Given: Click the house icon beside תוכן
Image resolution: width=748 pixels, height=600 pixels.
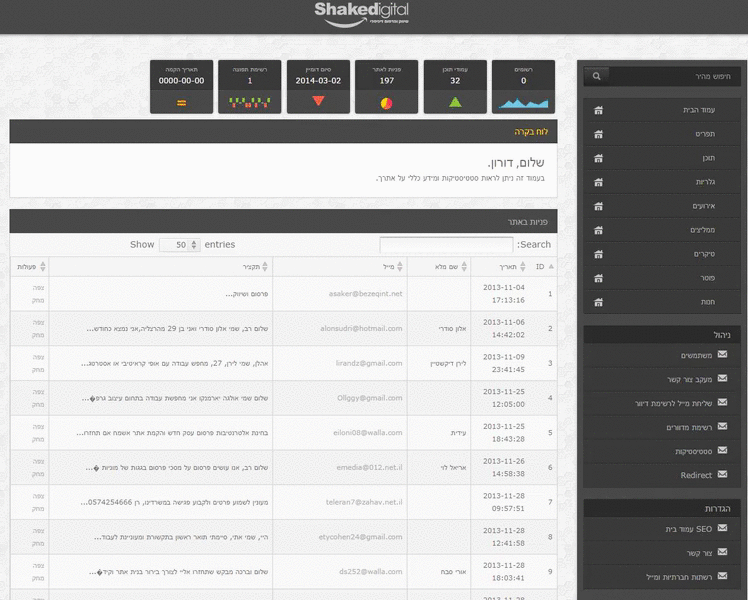Looking at the screenshot, I should coord(598,158).
